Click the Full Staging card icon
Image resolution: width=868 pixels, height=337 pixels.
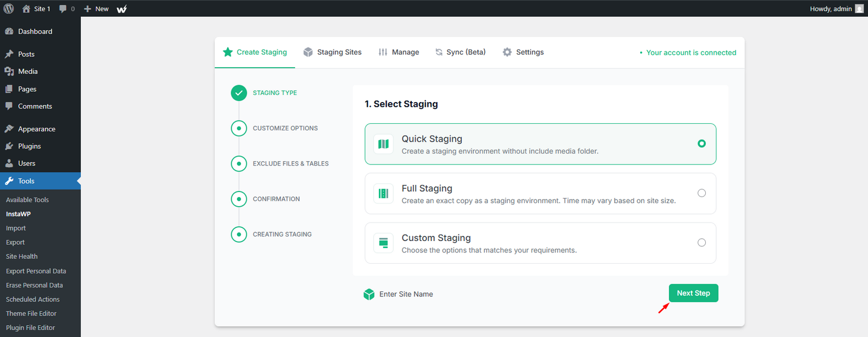coord(384,194)
